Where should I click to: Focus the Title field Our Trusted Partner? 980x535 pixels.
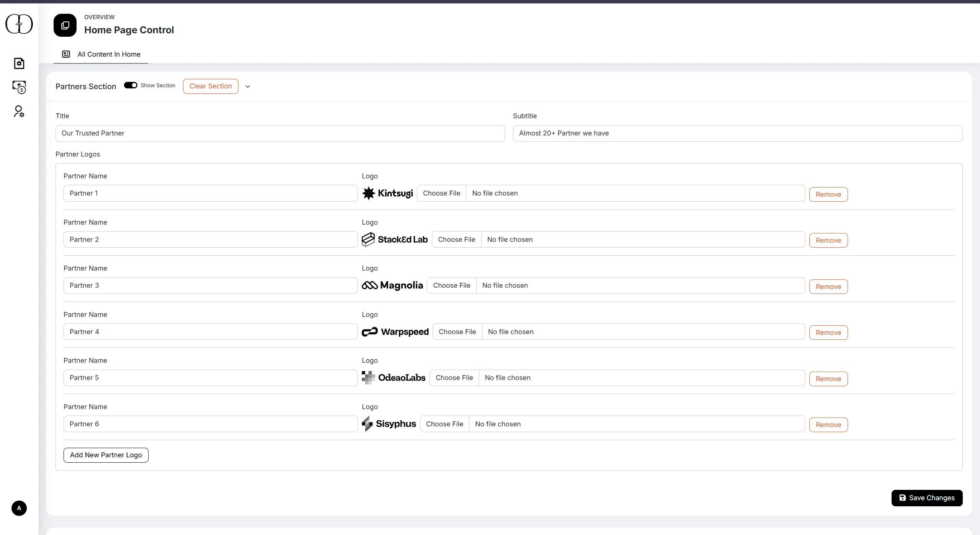[280, 133]
